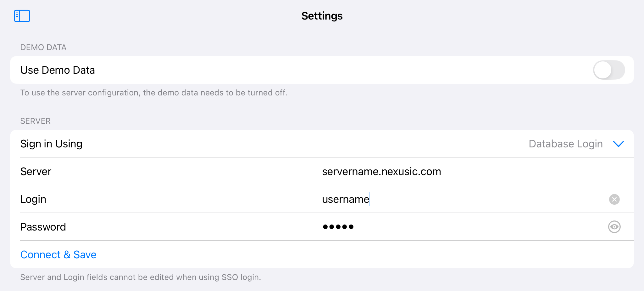Place cursor in the username Login field

coord(346,199)
